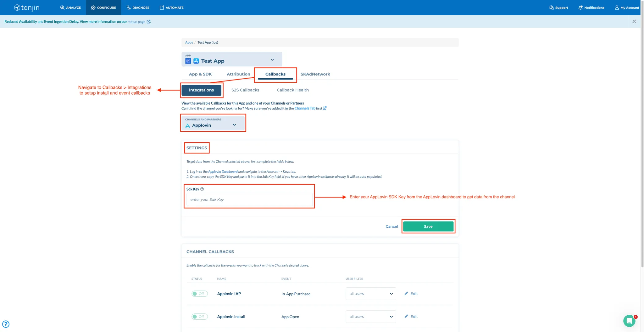Go to Apps breadcrumb
Viewport: 644px width, 332px height.
click(189, 42)
